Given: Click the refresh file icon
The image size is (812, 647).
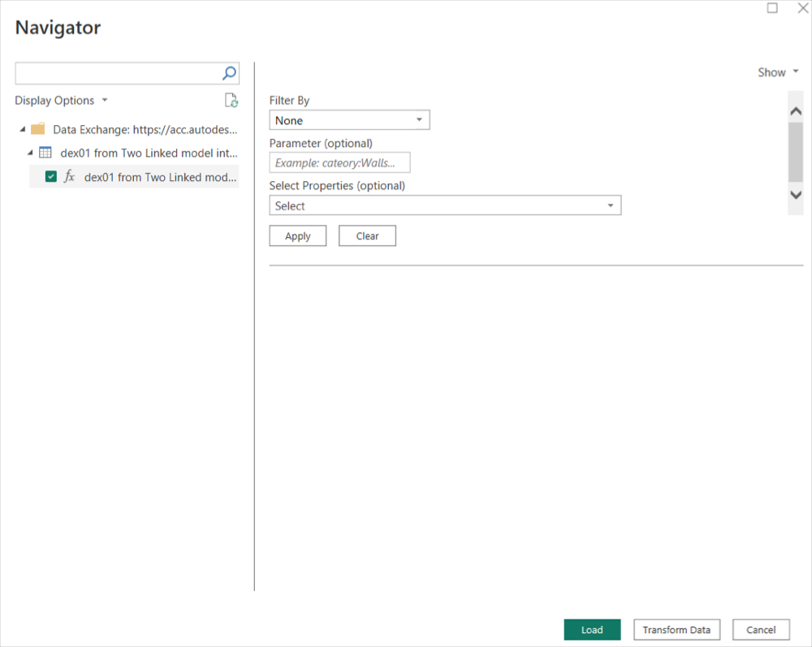Looking at the screenshot, I should pos(231,100).
